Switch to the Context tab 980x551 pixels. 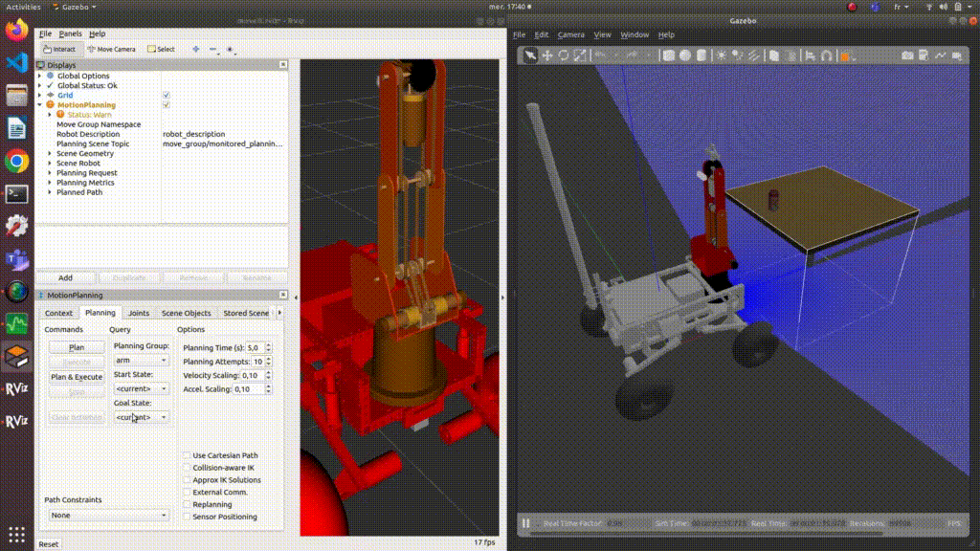(58, 313)
